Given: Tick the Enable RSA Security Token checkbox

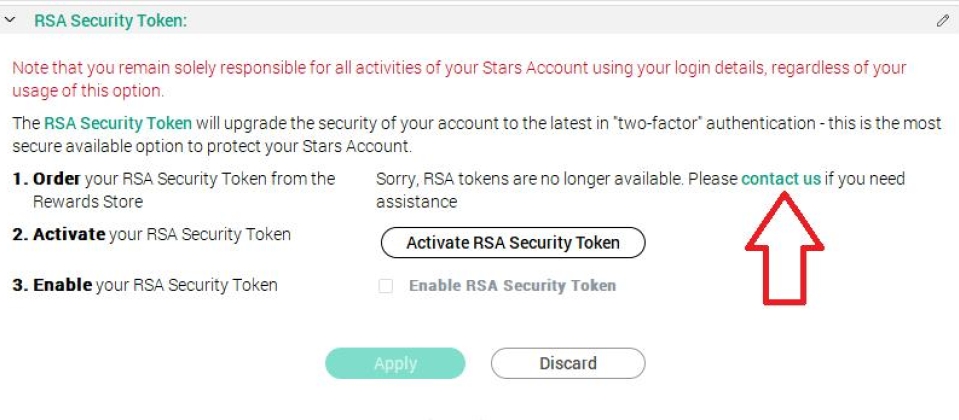Looking at the screenshot, I should click(386, 286).
